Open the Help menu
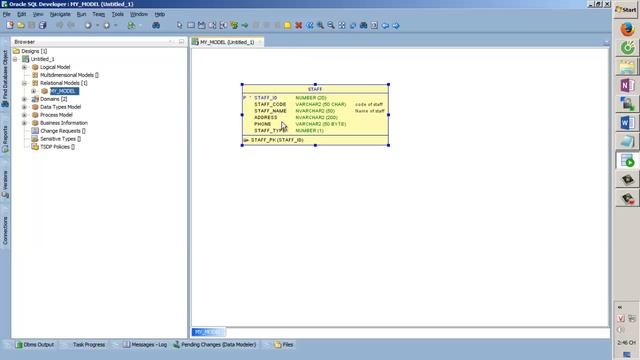This screenshot has width=640, height=360. pyautogui.click(x=160, y=14)
